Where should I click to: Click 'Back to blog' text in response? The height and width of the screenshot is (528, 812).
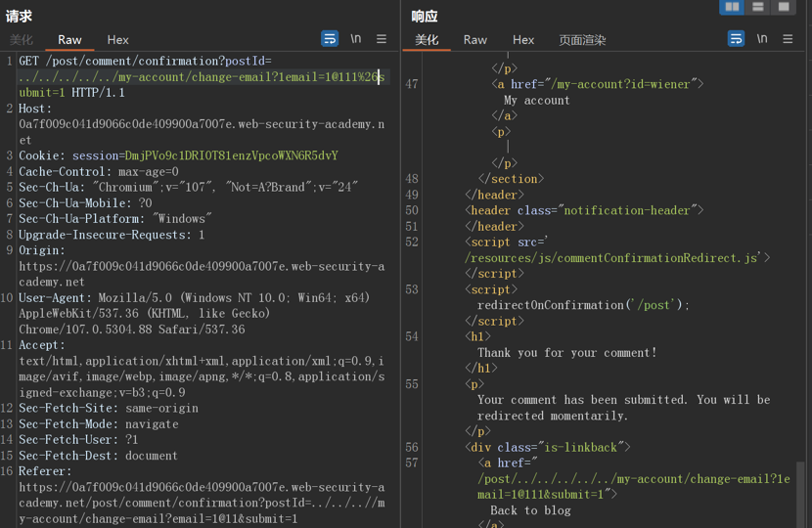pyautogui.click(x=530, y=511)
